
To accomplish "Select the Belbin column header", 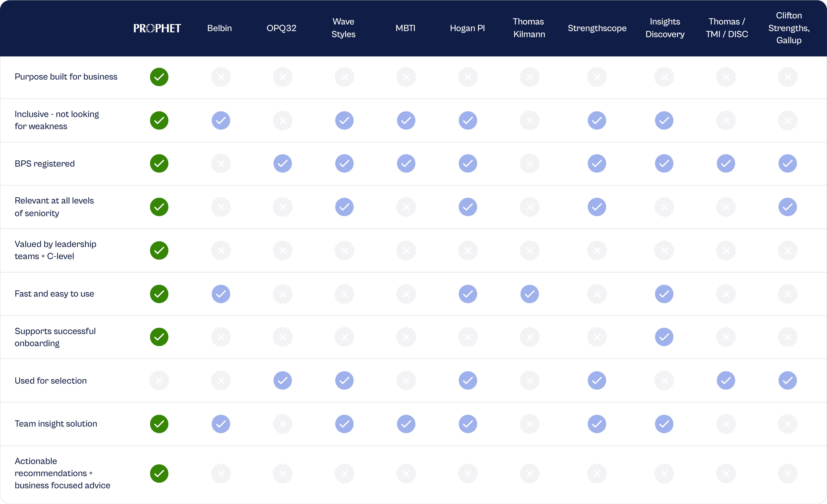I will tap(219, 28).
